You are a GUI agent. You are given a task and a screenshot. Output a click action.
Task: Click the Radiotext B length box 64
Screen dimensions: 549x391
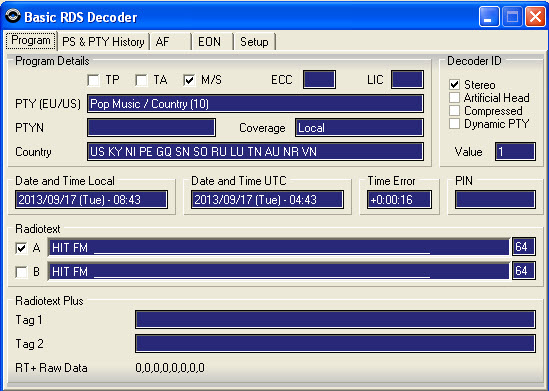[524, 271]
